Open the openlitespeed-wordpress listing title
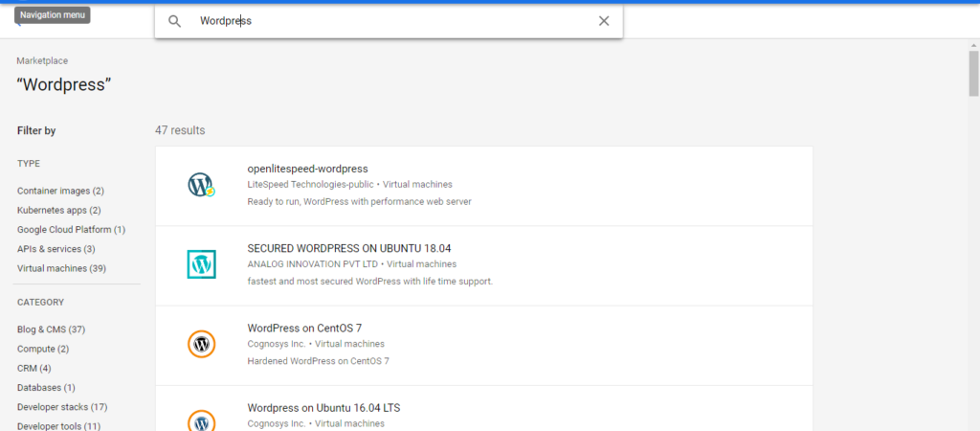The image size is (980, 431). (307, 169)
